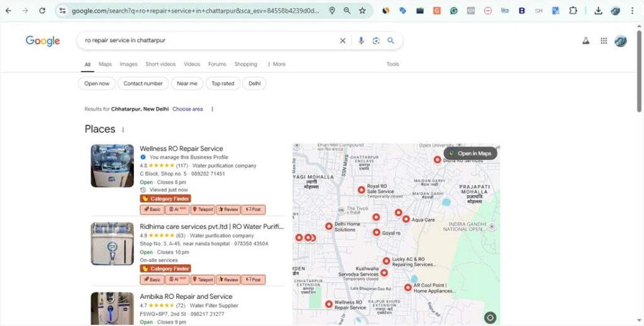Viewport: 644px width, 326px height.
Task: Expand the More search categories menu
Action: [x=276, y=64]
